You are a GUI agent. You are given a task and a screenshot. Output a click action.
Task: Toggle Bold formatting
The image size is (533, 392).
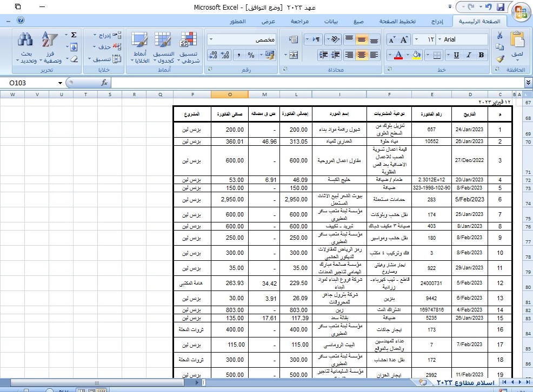tap(481, 55)
